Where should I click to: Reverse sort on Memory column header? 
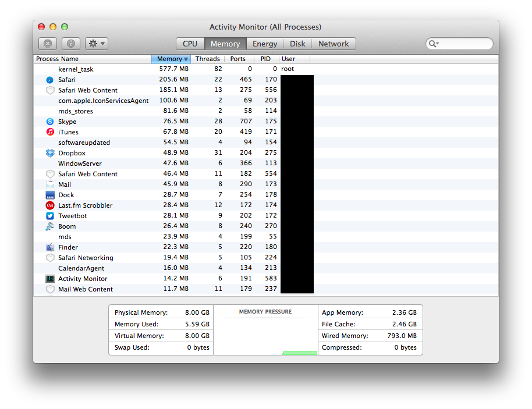pyautogui.click(x=171, y=59)
